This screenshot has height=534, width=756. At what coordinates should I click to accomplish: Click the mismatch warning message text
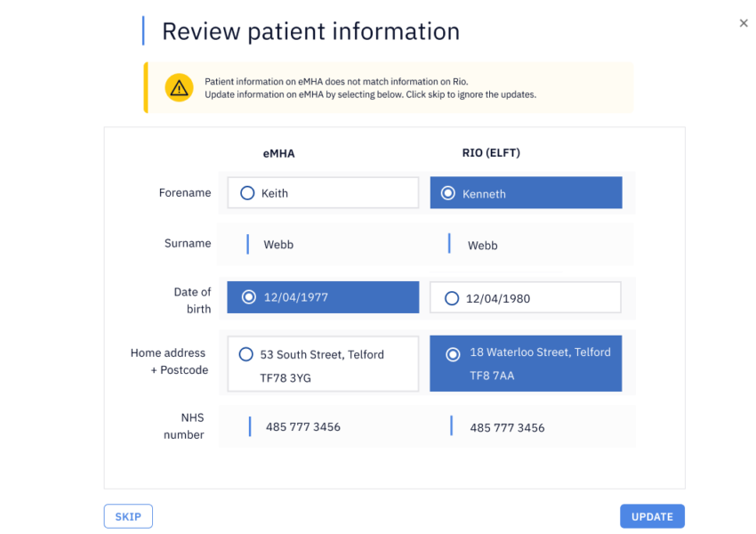[370, 88]
